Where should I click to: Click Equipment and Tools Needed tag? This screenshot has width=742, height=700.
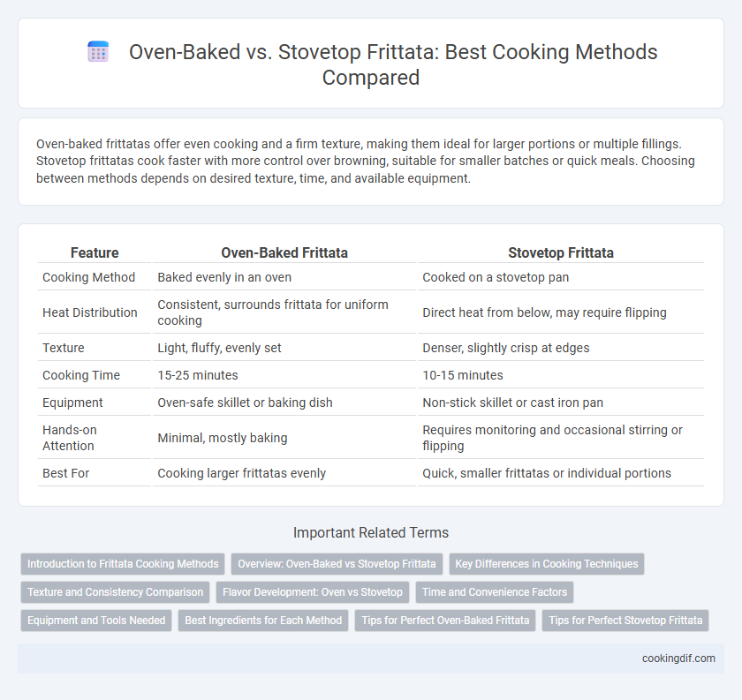(x=96, y=621)
